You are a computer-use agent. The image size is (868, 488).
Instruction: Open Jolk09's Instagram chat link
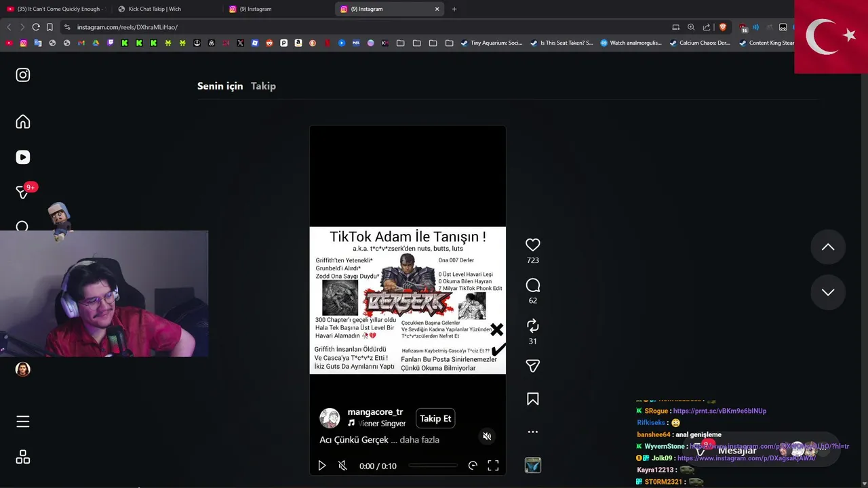pyautogui.click(x=746, y=458)
